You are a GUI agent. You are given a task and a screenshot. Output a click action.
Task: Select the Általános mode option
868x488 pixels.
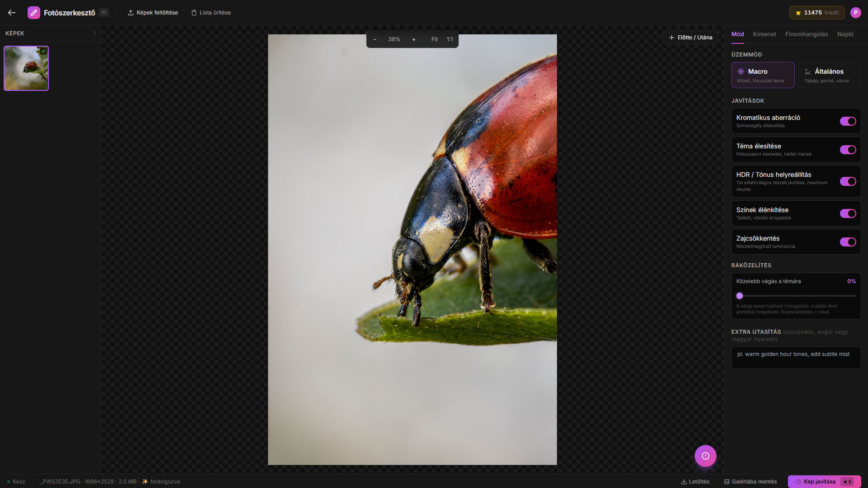829,75
